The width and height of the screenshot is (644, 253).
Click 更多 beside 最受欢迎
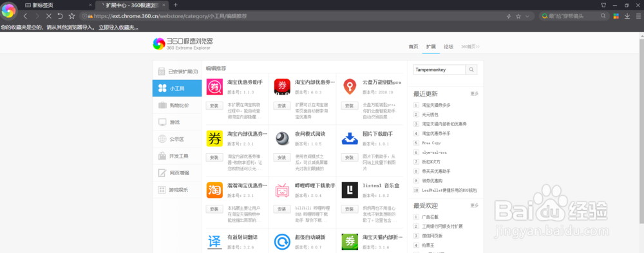pos(475,205)
